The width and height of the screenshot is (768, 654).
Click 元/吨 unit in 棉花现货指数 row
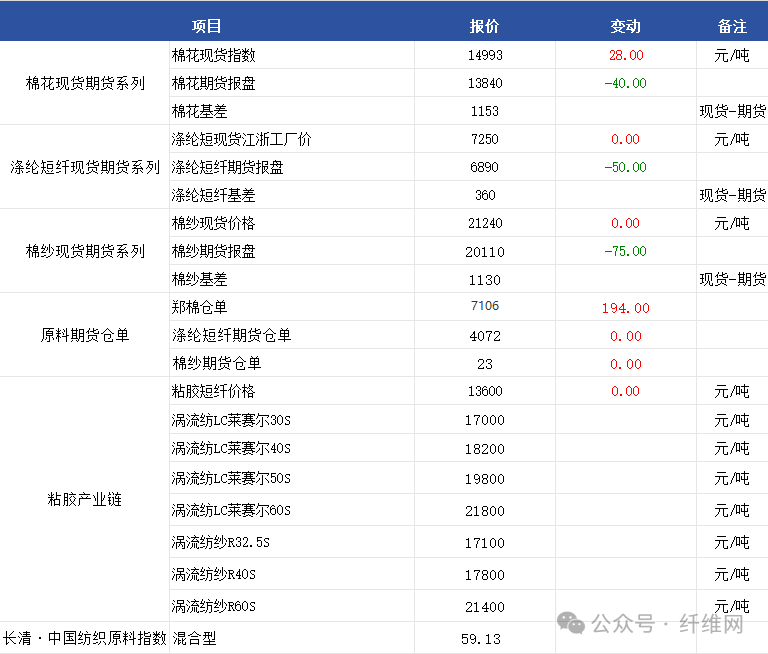tap(732, 55)
